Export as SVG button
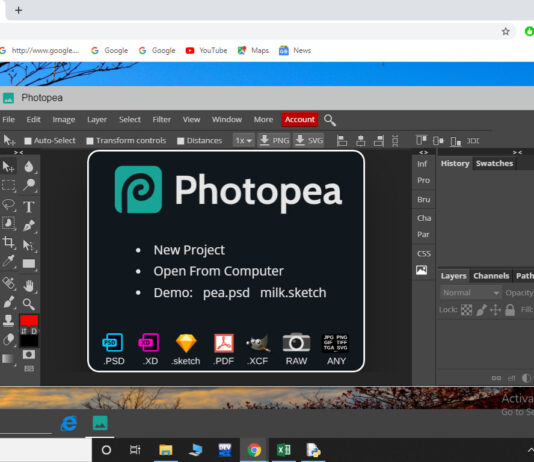The image size is (534, 462). click(x=309, y=141)
